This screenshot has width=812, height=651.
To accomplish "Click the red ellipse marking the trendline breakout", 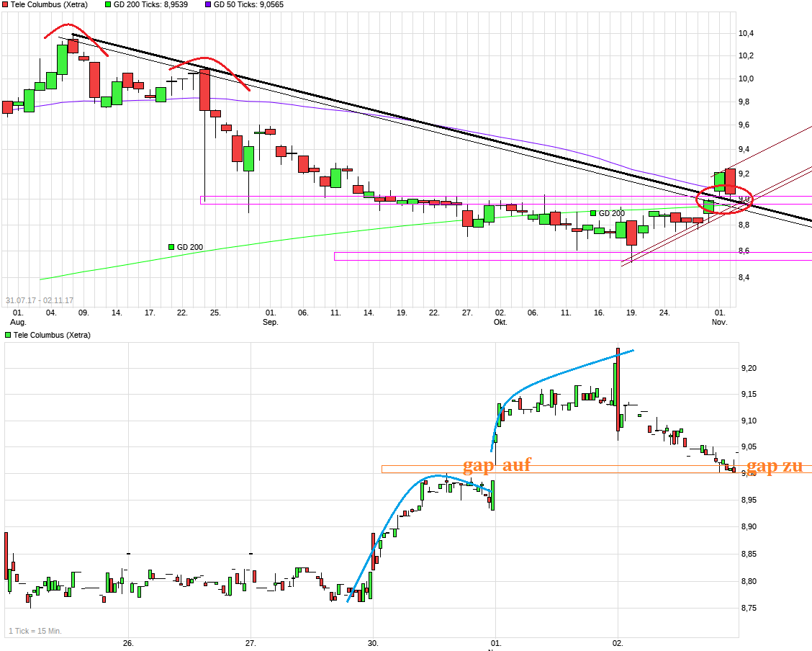I will [x=725, y=199].
